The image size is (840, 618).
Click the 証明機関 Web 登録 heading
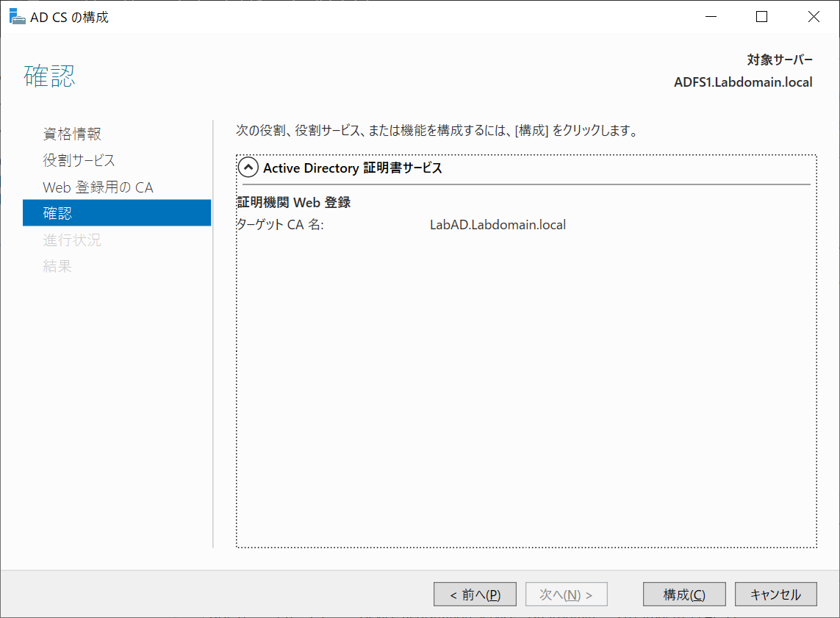[293, 202]
